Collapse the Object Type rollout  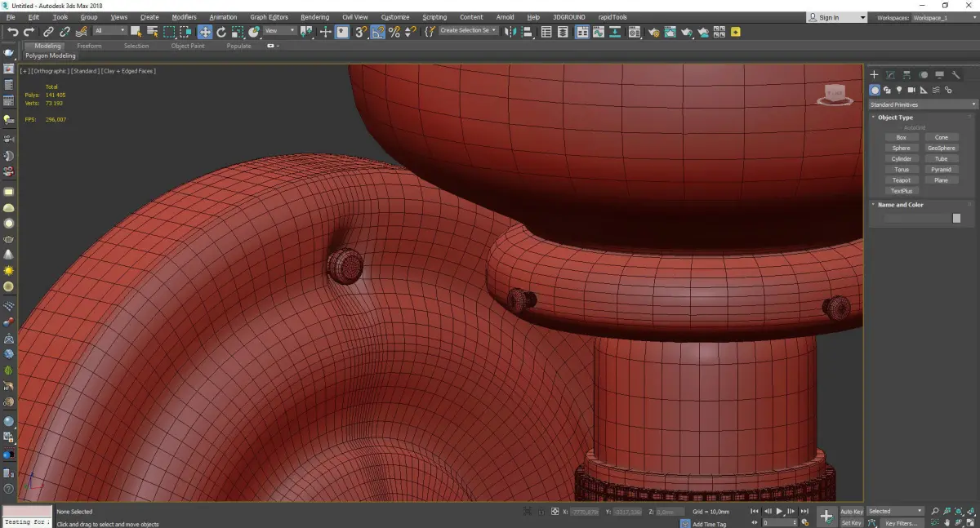[895, 118]
